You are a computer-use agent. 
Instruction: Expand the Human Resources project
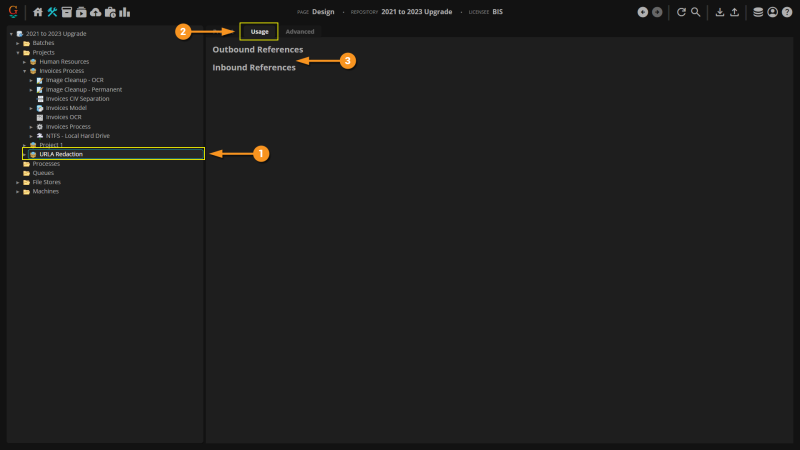coord(24,62)
